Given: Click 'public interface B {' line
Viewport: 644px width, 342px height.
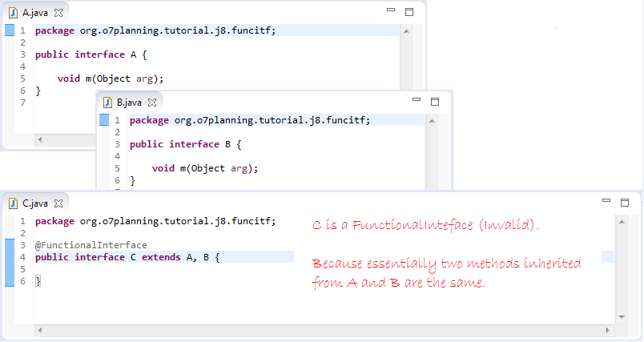Looking at the screenshot, I should (x=186, y=144).
